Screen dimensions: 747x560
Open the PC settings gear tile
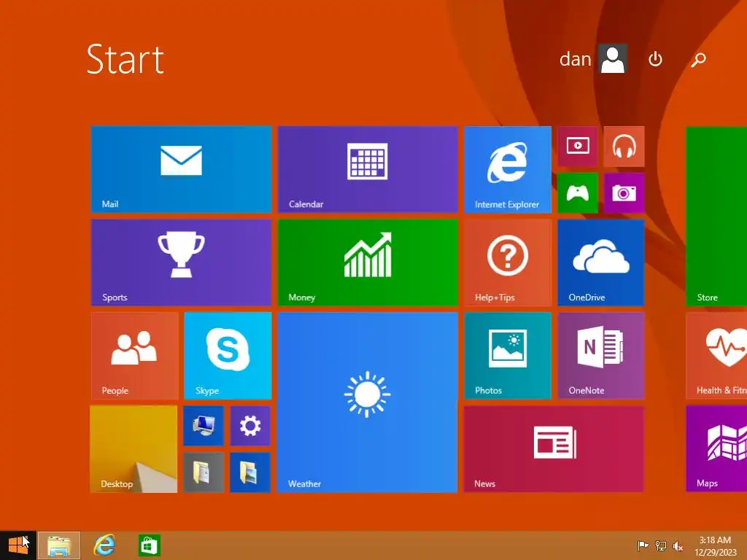pyautogui.click(x=250, y=426)
